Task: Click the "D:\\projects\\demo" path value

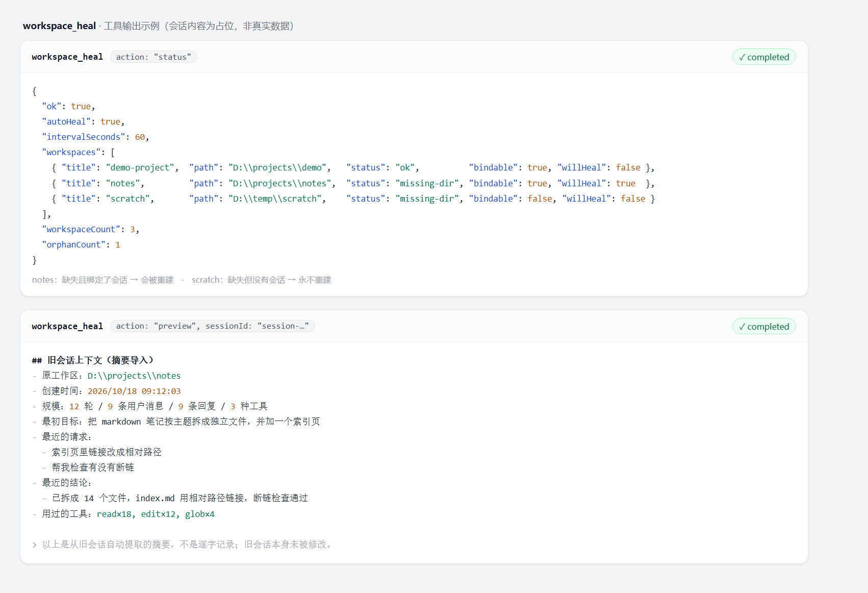Action: (277, 168)
